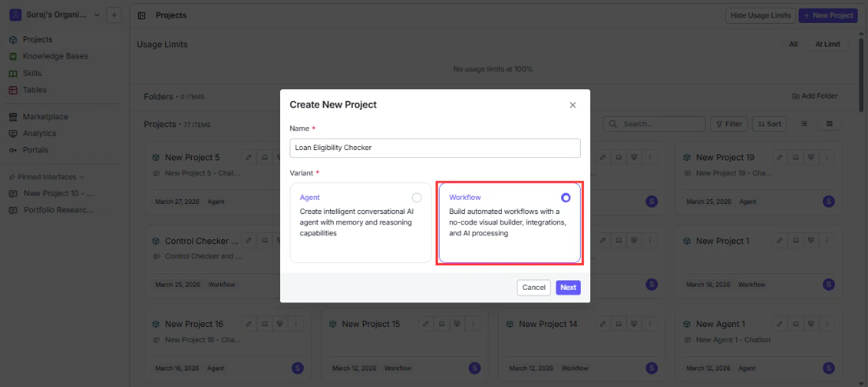Click laptop icon on New Project 16
868x387 pixels.
pyautogui.click(x=264, y=324)
